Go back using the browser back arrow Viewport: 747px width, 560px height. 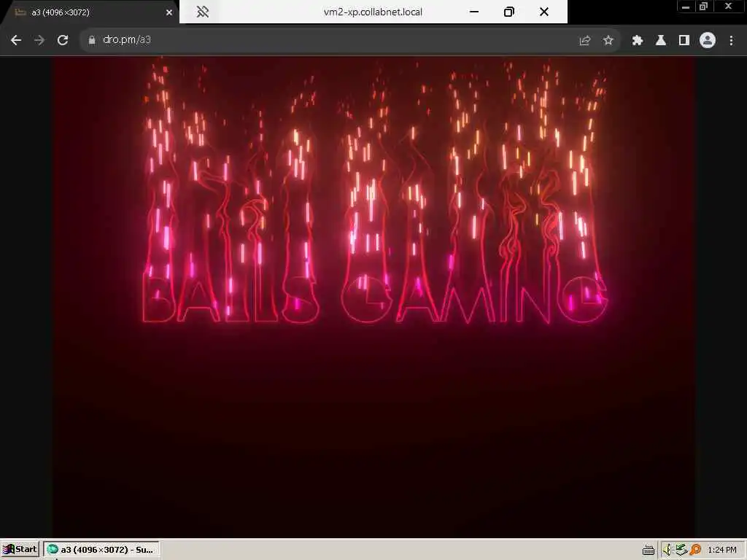(16, 41)
